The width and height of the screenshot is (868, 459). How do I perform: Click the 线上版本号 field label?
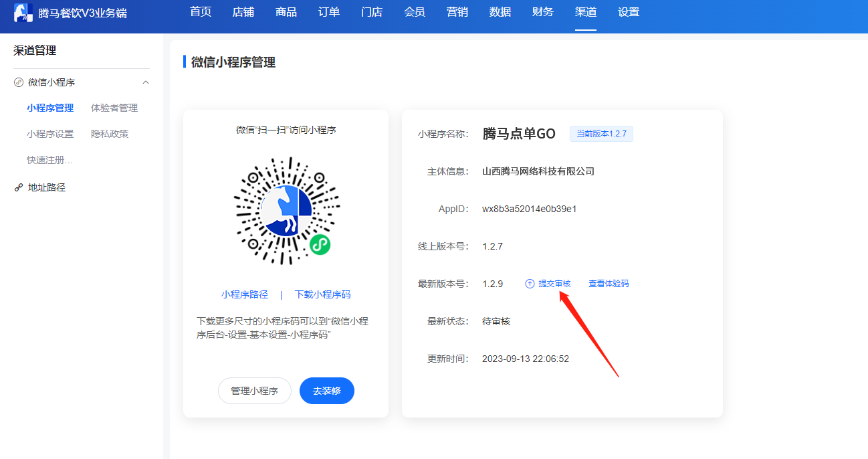tap(443, 246)
